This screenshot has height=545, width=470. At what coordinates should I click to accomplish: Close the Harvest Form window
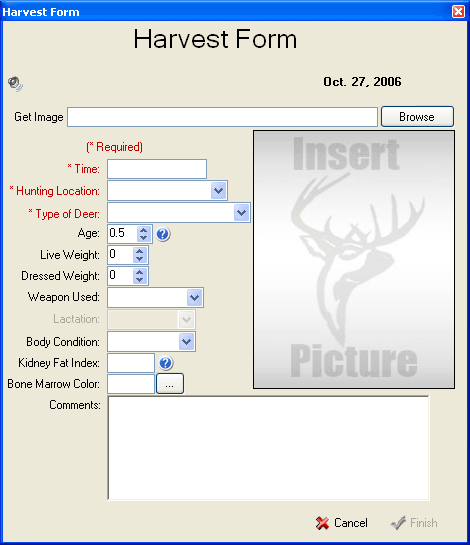pyautogui.click(x=459, y=11)
